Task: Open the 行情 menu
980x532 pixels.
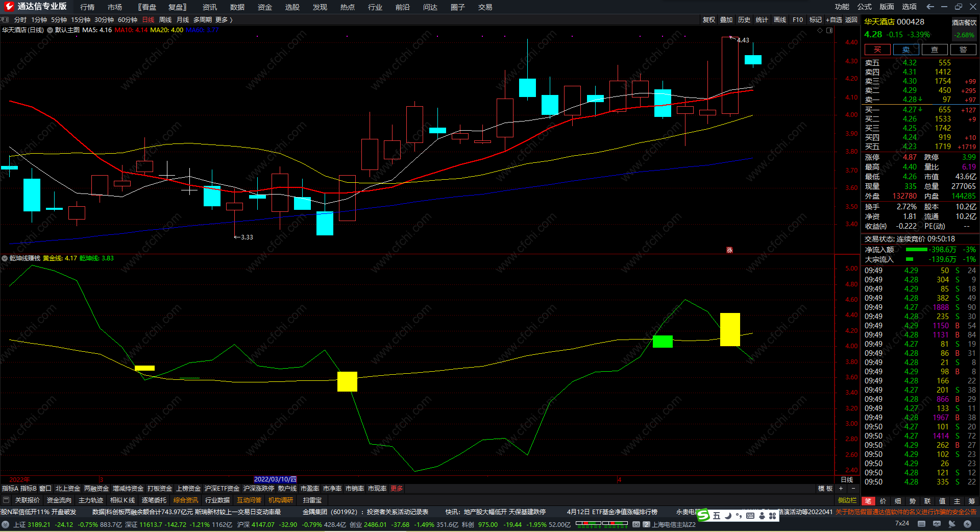Action: click(x=87, y=7)
